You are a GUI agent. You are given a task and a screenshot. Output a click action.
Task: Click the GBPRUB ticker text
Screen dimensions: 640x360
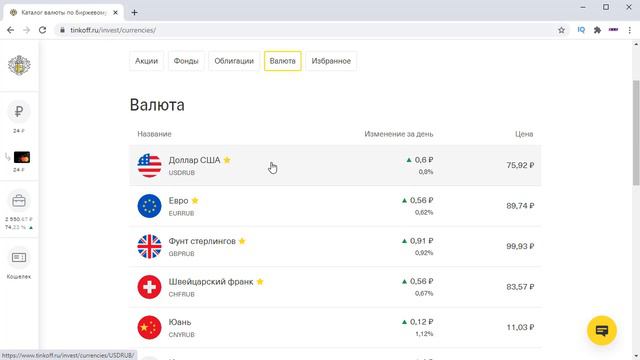point(182,253)
